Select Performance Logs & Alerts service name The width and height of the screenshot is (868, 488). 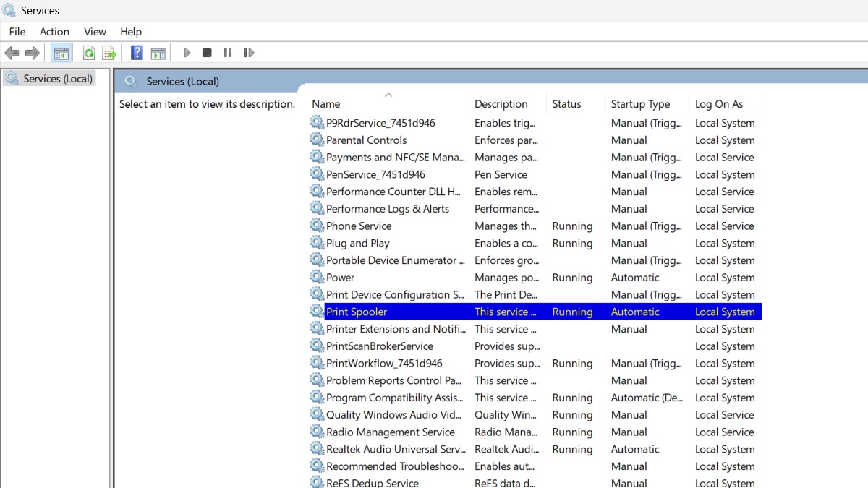pos(388,209)
